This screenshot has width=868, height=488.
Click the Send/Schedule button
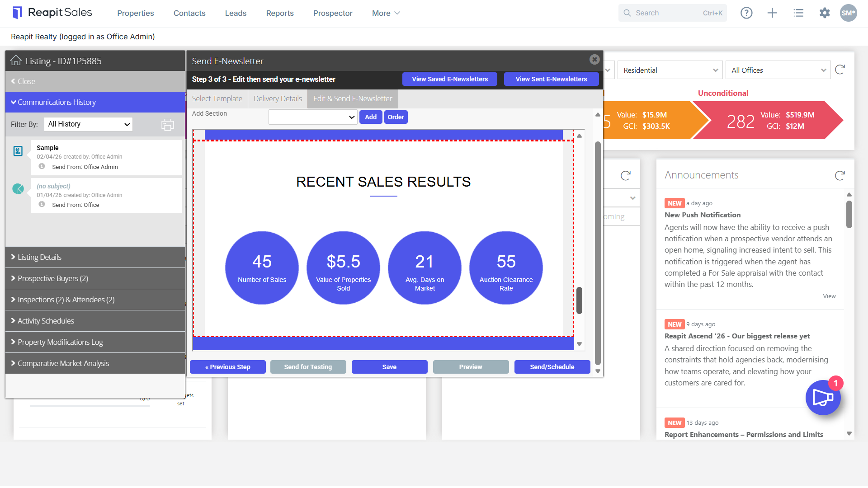coord(552,367)
